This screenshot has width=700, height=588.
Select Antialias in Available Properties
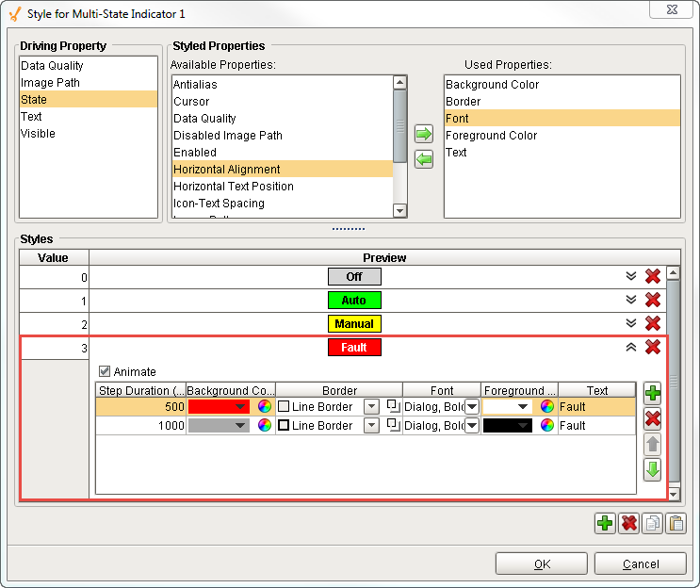point(283,85)
